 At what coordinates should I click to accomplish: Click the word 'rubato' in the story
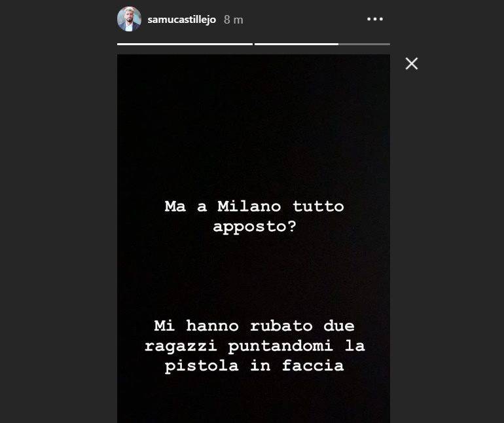281,326
